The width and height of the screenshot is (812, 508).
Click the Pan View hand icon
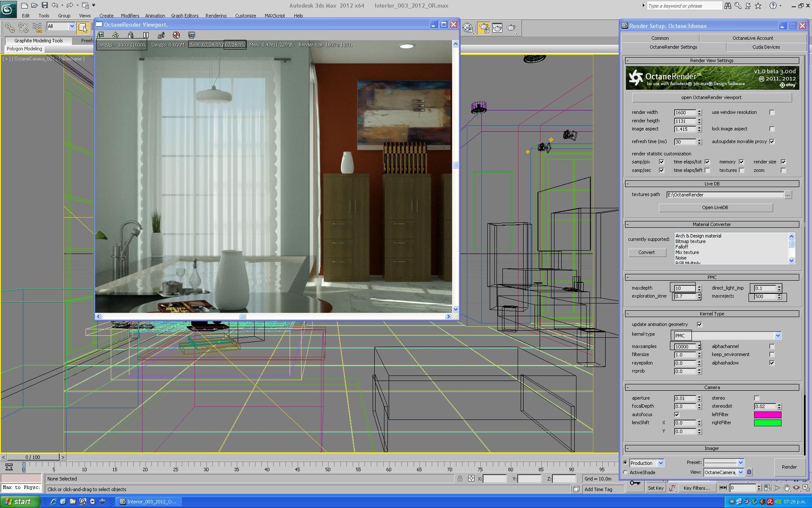[787, 488]
